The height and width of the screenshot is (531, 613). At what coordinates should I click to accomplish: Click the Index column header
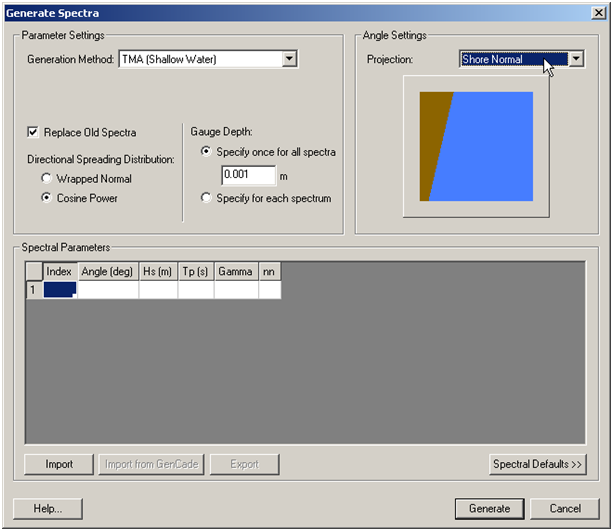coord(60,271)
